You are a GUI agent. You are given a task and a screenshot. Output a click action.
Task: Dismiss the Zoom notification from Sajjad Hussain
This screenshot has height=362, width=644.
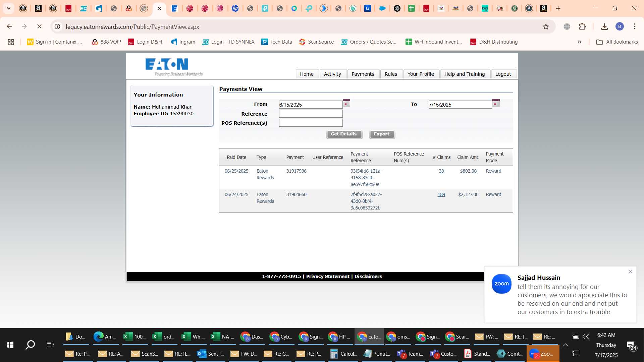pos(630,271)
